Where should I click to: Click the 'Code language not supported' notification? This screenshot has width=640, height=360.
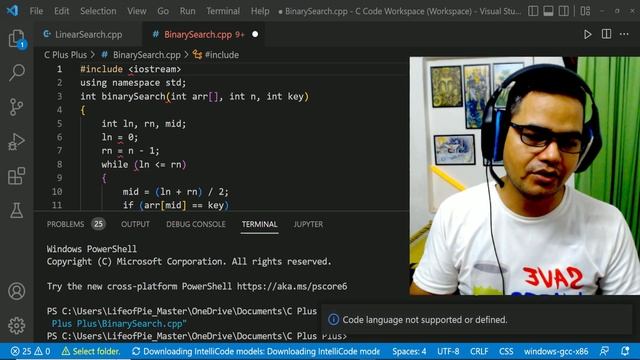tap(424, 320)
